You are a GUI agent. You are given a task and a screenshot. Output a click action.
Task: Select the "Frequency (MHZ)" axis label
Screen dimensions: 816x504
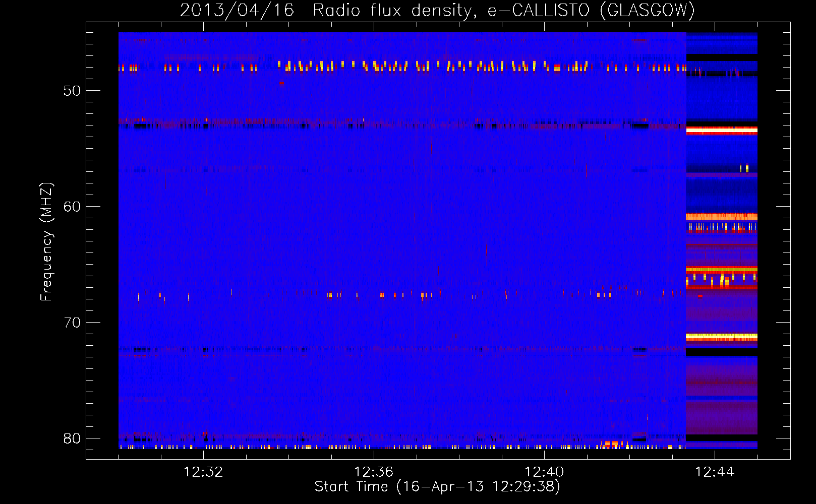point(46,242)
